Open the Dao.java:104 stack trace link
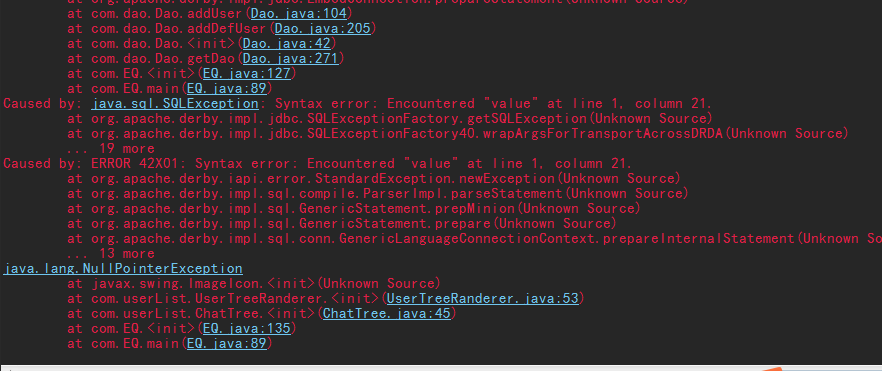Viewport: 882px width, 371px height. point(299,13)
